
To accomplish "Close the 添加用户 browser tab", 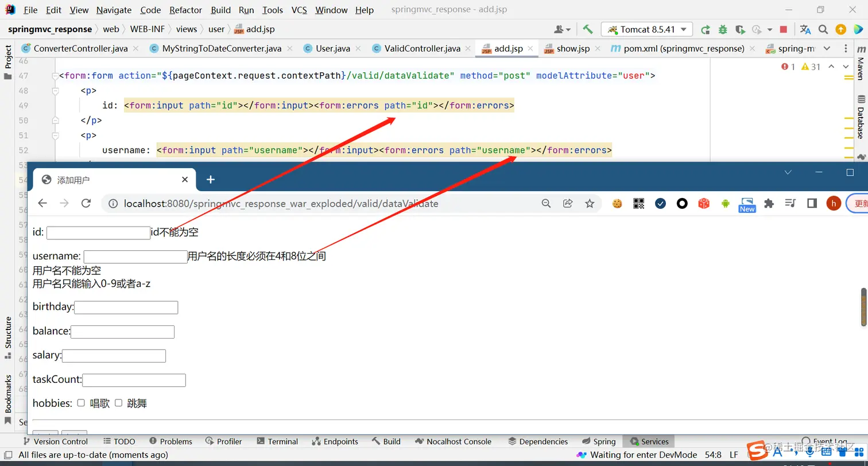I will pos(185,180).
